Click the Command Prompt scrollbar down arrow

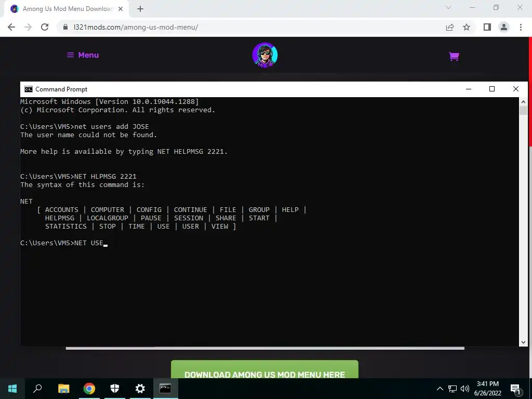point(523,342)
